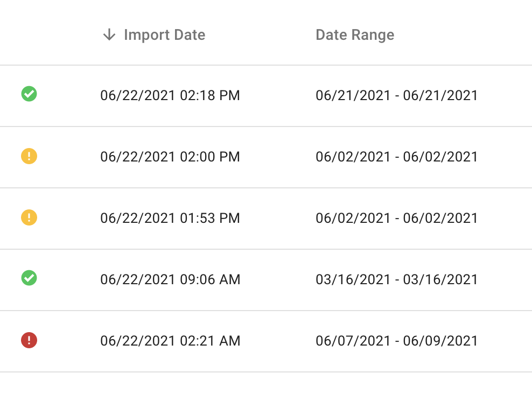Screen dimensions: 532x408
Task: Sort by the Date Range column header
Action: [355, 35]
